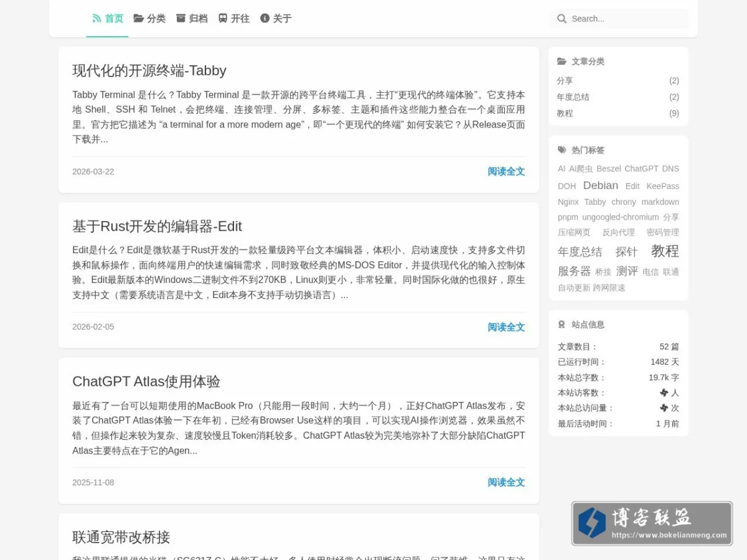
Task: Click the DNS tag
Action: coord(670,169)
